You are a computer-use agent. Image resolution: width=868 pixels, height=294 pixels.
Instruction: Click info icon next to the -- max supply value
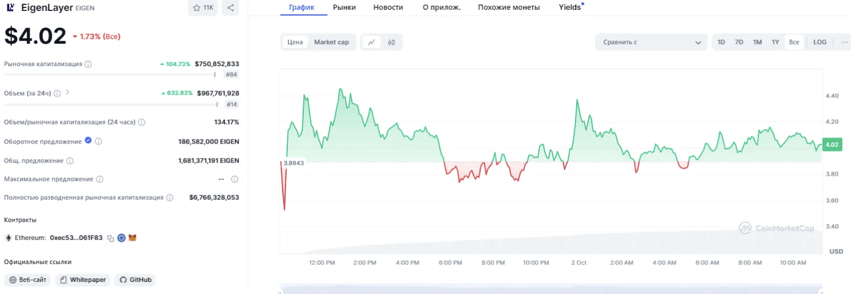point(234,179)
